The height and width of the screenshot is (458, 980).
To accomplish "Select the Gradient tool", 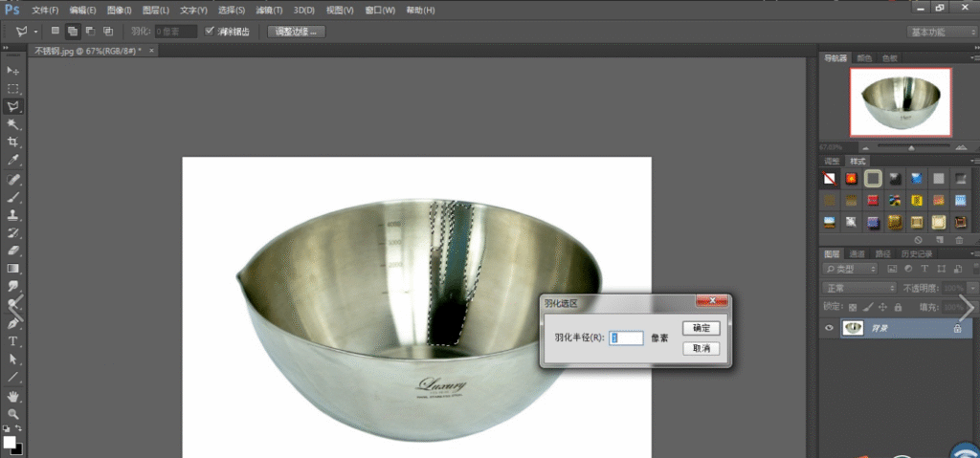I will (12, 269).
